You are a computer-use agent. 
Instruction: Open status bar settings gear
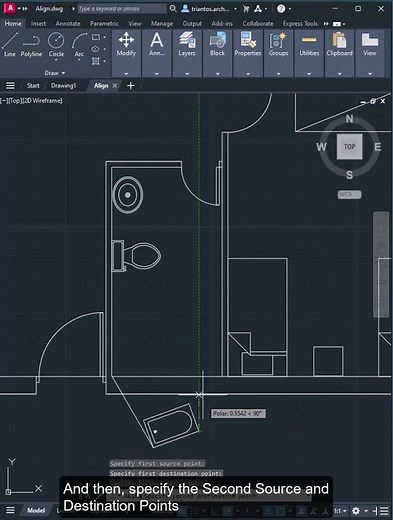click(x=356, y=511)
